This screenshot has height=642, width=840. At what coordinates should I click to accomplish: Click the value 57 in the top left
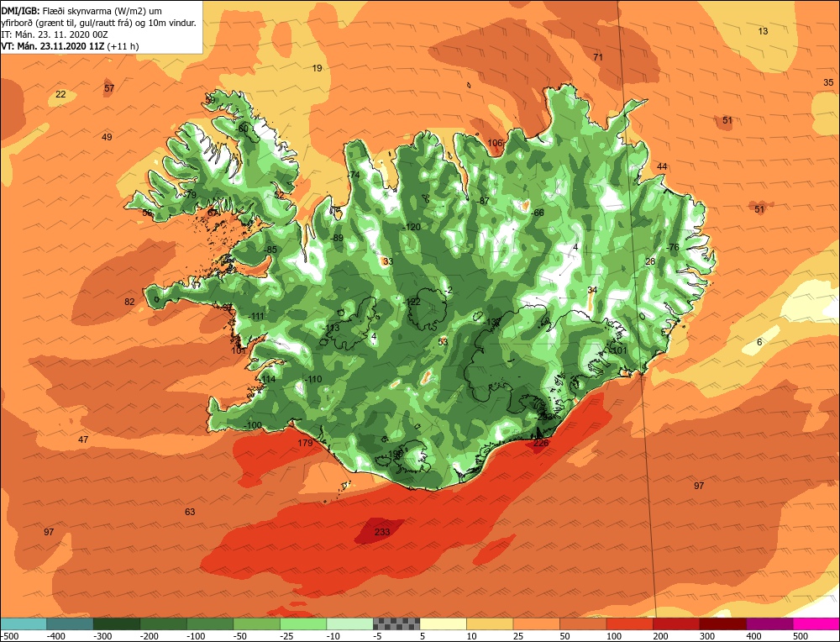[x=109, y=88]
